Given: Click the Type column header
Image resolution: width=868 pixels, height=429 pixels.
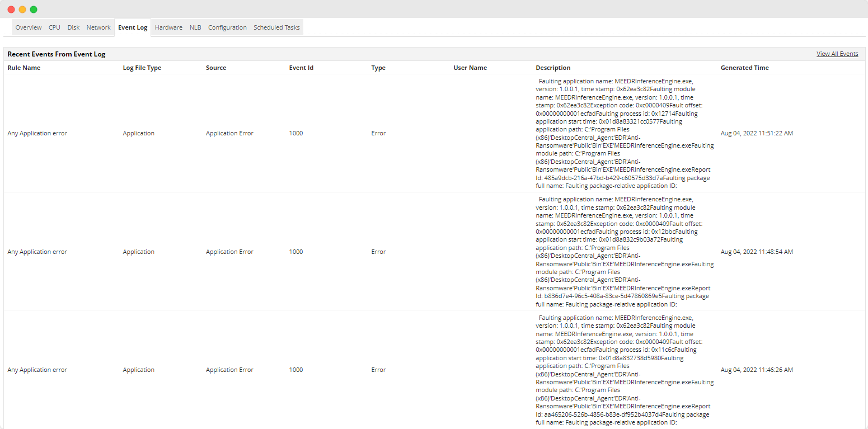Looking at the screenshot, I should [378, 68].
